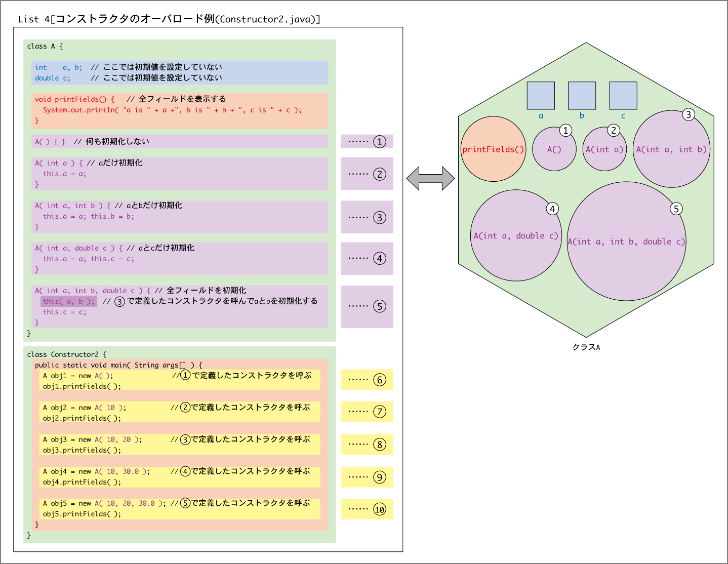Viewport: 728px width, 564px height.
Task: Click the 'obj4.printFields( );' call
Action: point(82,482)
